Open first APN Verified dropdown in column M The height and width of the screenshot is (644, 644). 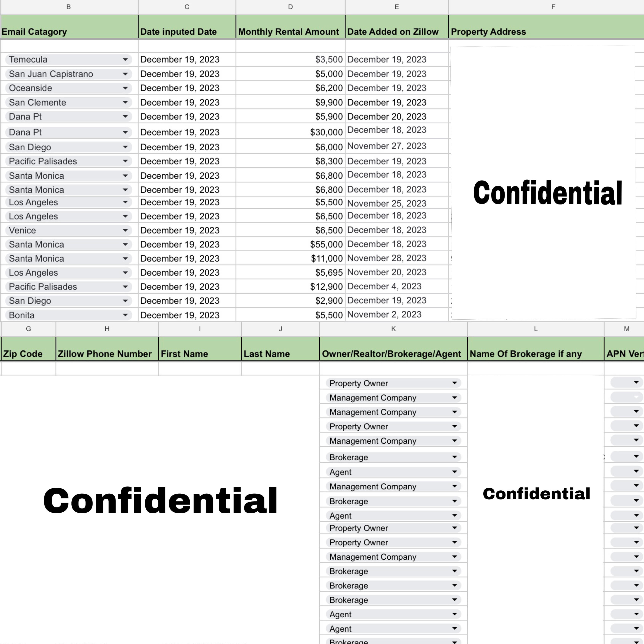[636, 382]
